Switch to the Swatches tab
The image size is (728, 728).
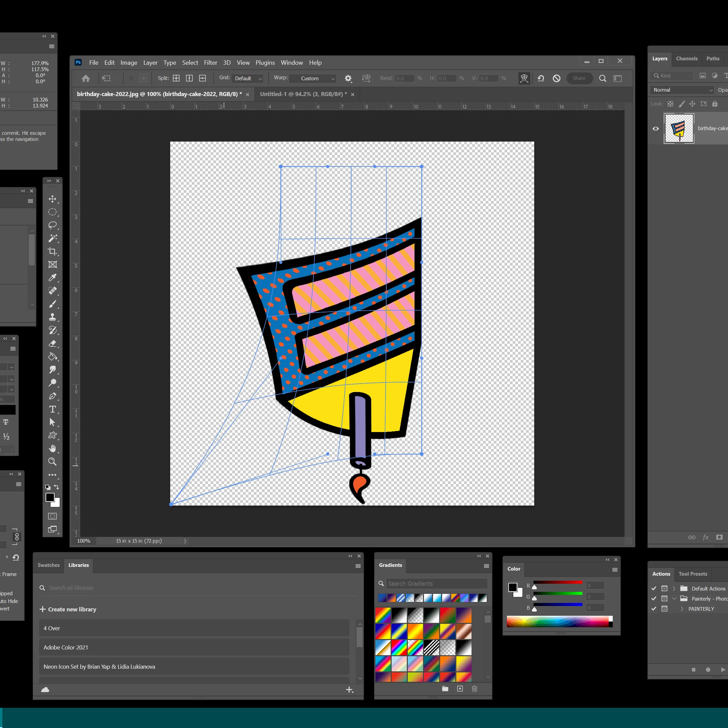[x=49, y=565]
